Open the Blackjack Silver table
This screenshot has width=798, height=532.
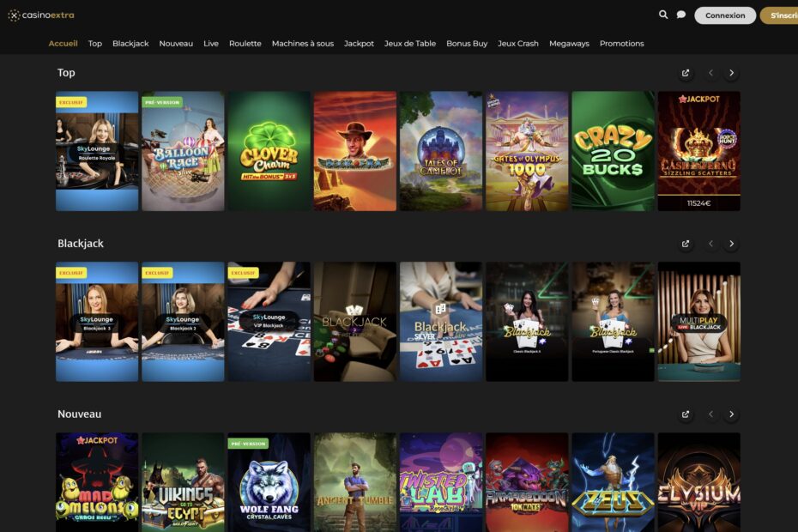pyautogui.click(x=441, y=322)
